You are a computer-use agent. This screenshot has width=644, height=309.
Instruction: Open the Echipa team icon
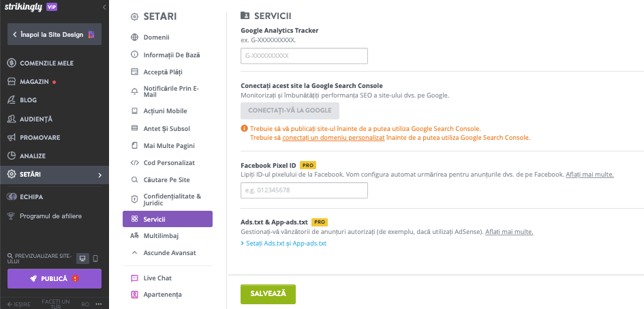tap(12, 197)
